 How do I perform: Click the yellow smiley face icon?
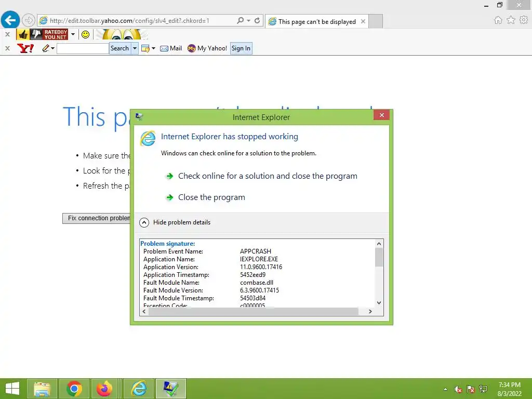(86, 34)
